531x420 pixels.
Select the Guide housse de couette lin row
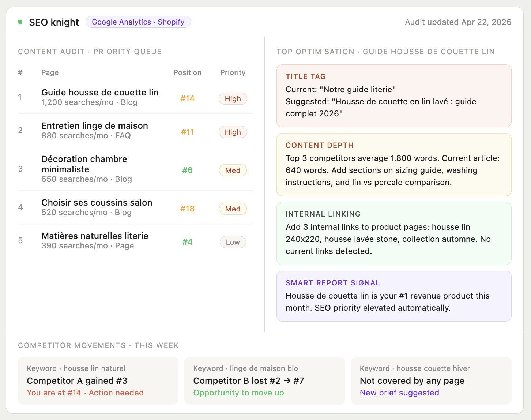coord(100,97)
